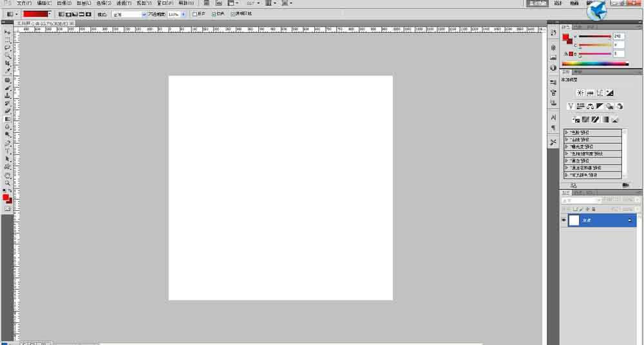
Task: Select the Move tool in toolbox
Action: point(8,32)
